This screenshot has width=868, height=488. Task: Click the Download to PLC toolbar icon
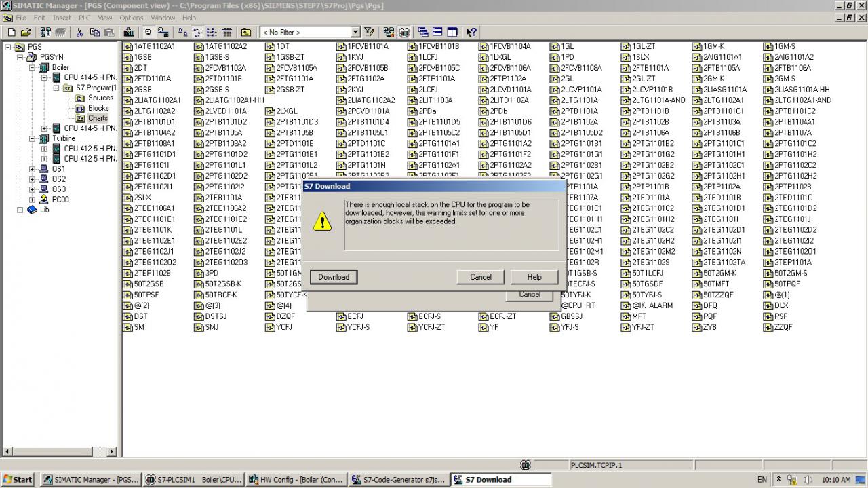click(129, 32)
